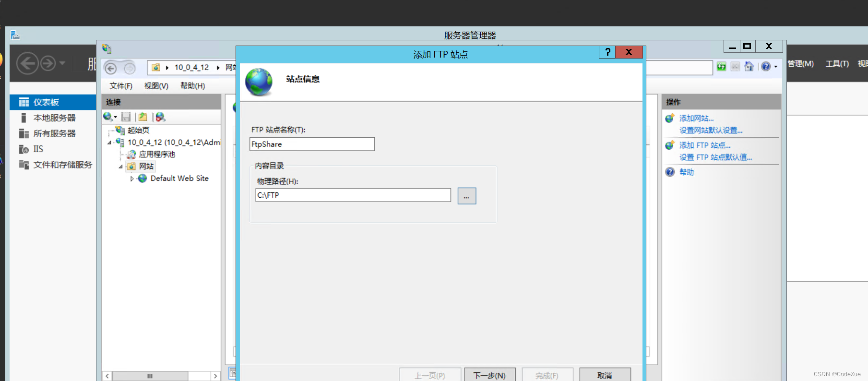The width and height of the screenshot is (868, 381).
Task: Click the green refresh icon in the IIS toolbar
Action: pos(721,66)
